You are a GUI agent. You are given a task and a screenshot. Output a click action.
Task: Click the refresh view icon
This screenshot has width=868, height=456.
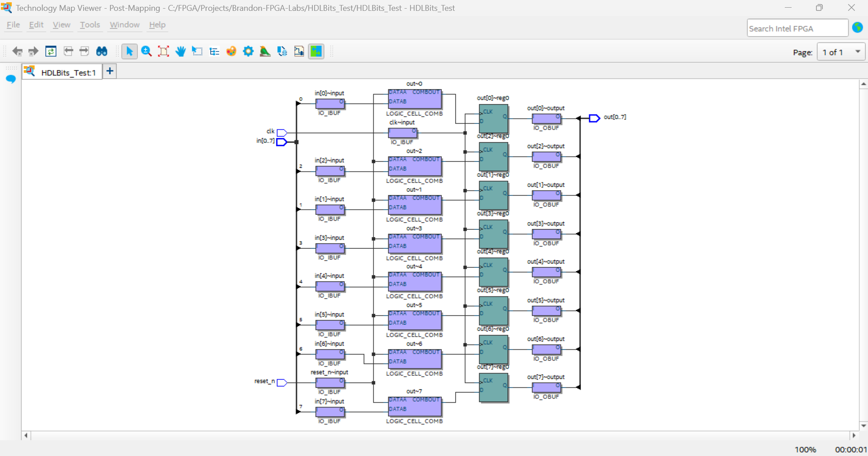tap(51, 52)
